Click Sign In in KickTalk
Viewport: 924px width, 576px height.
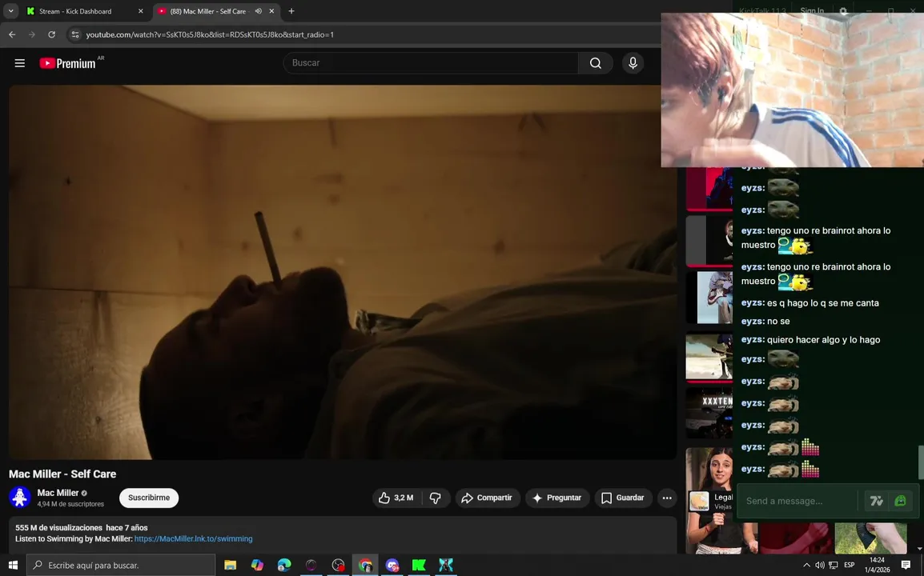(812, 10)
